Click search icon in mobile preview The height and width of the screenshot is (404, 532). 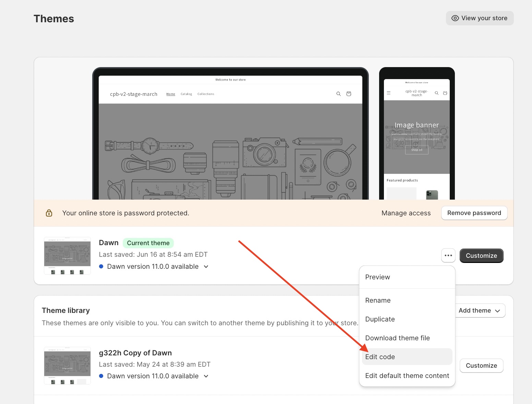click(436, 93)
